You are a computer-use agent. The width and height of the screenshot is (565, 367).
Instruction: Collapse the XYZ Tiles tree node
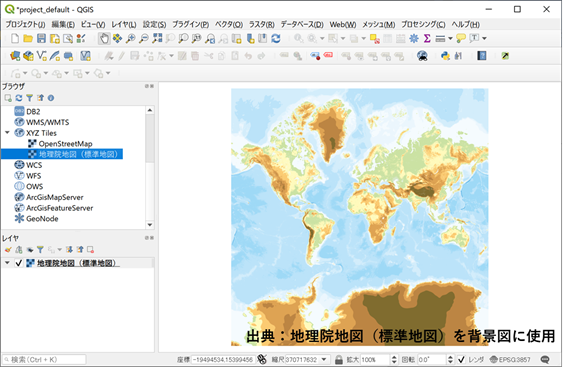7,133
